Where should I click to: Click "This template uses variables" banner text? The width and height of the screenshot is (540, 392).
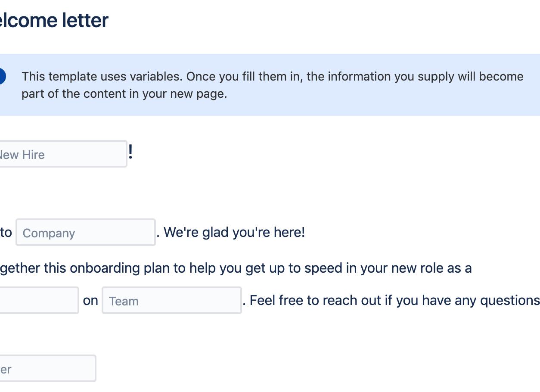[x=102, y=77]
